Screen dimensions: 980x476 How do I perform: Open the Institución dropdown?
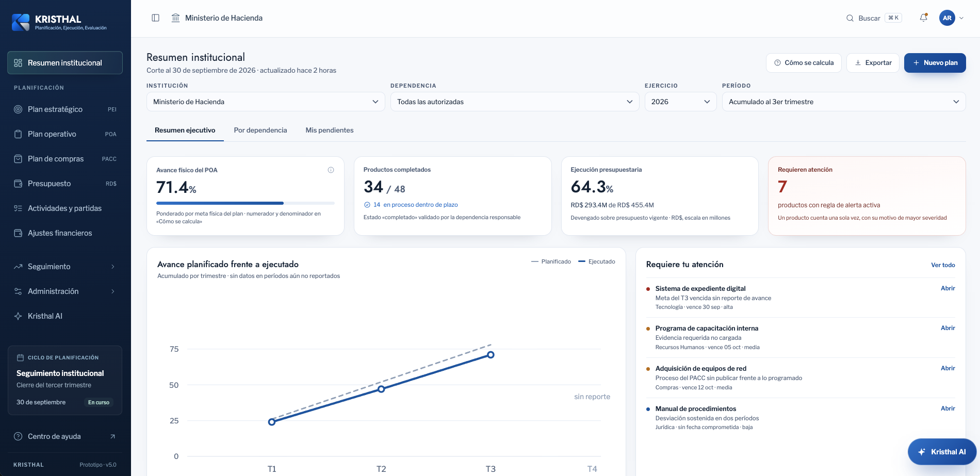[x=266, y=102]
